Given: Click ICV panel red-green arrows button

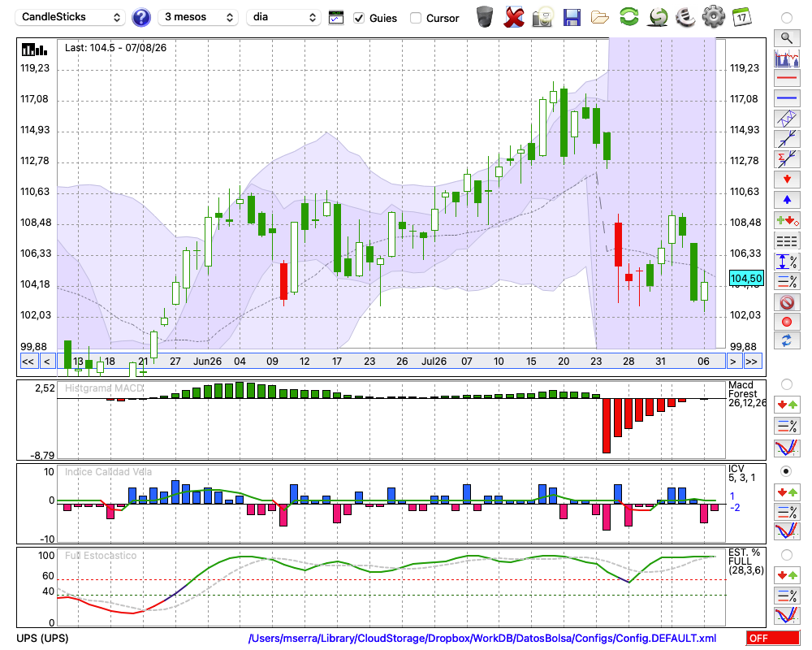Looking at the screenshot, I should (787, 492).
